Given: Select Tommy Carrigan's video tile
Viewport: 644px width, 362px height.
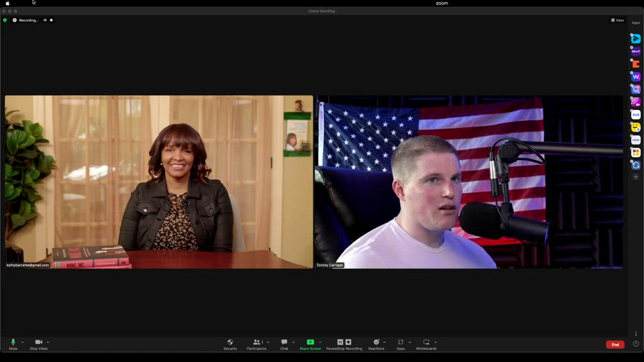Looking at the screenshot, I should (468, 182).
